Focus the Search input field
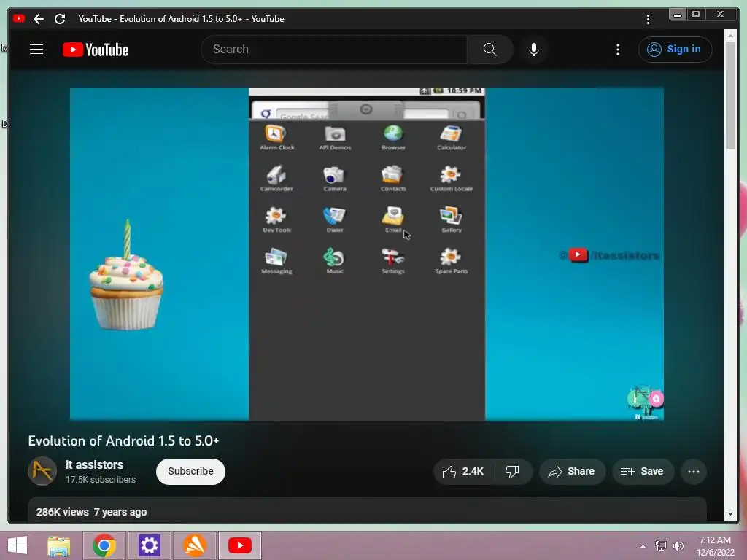This screenshot has width=747, height=560. (x=334, y=50)
